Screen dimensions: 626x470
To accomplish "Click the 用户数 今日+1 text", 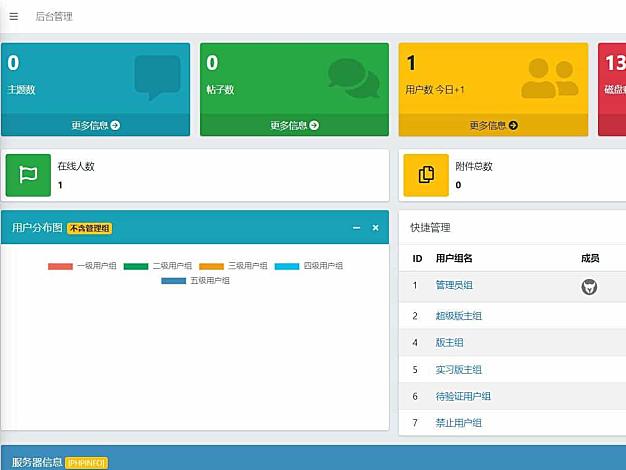I will pos(435,89).
